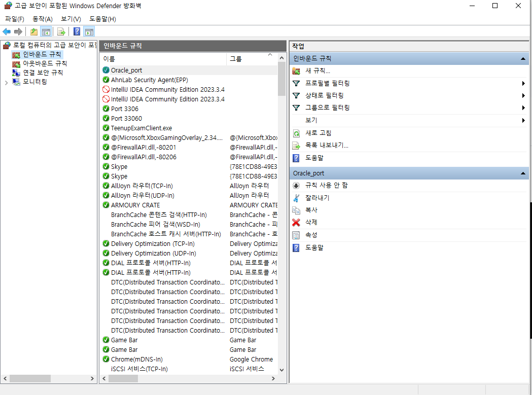Click tree pane horizontal scrollbar left arrow

click(5, 379)
